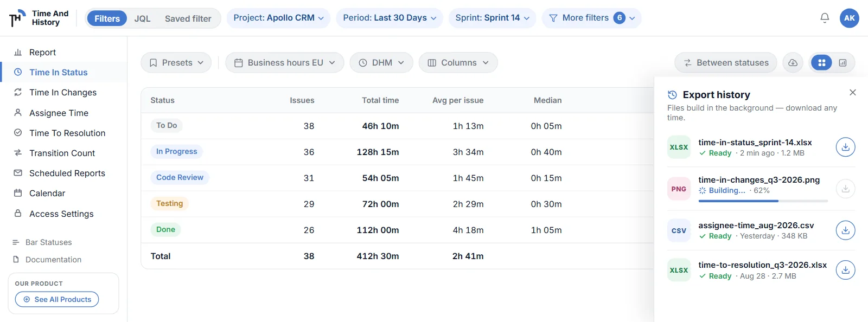Download time-to-resolution_q3-2026.xlsx export
This screenshot has width=868, height=322.
click(x=845, y=270)
